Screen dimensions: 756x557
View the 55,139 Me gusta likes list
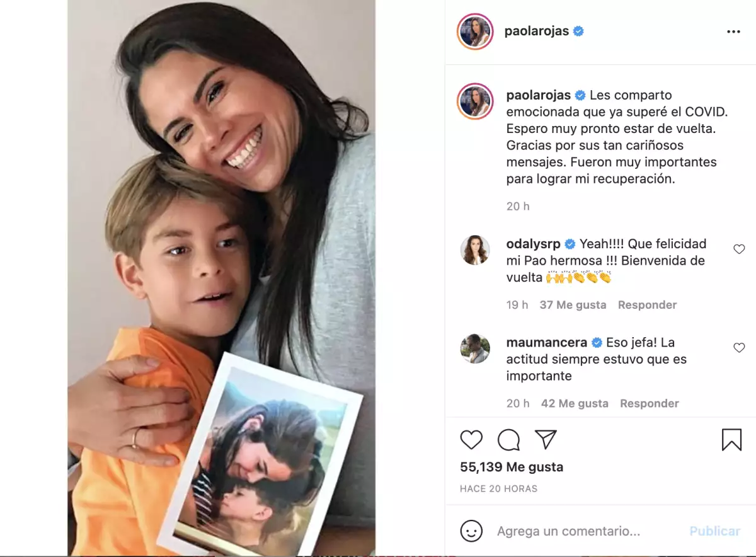(512, 467)
